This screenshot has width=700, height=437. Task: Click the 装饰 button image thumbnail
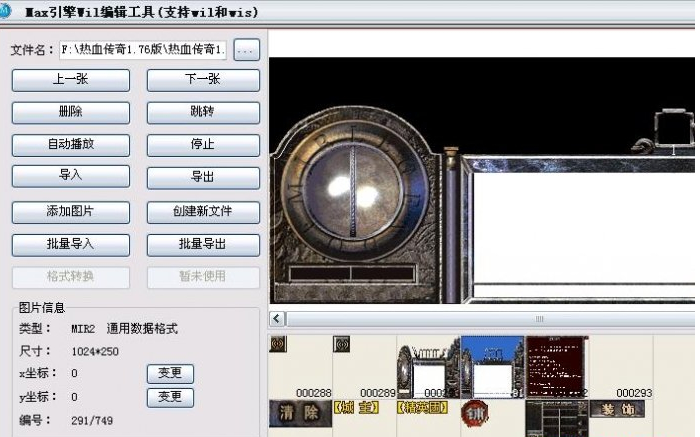pos(617,409)
